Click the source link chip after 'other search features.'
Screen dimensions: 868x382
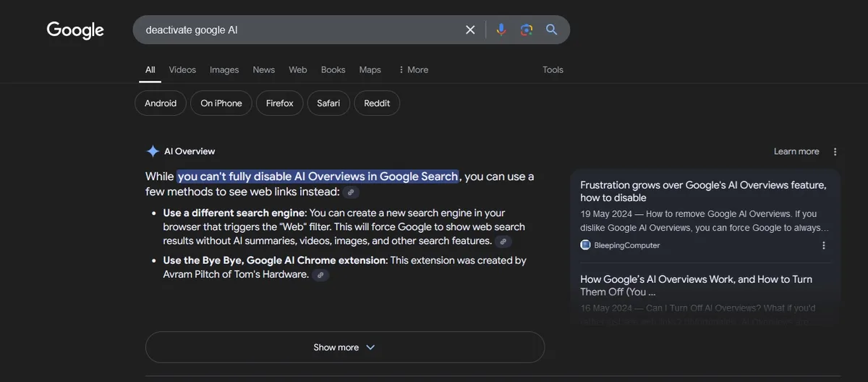pyautogui.click(x=503, y=242)
